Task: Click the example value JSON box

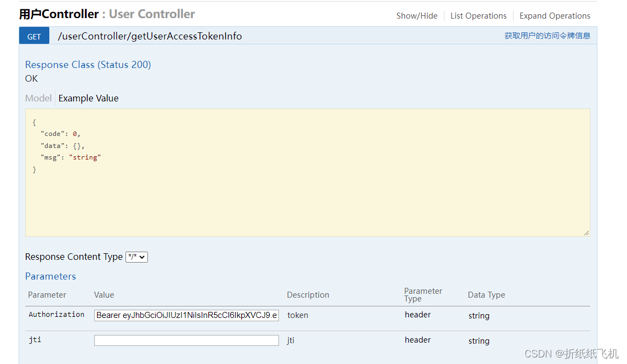Action: tap(307, 172)
